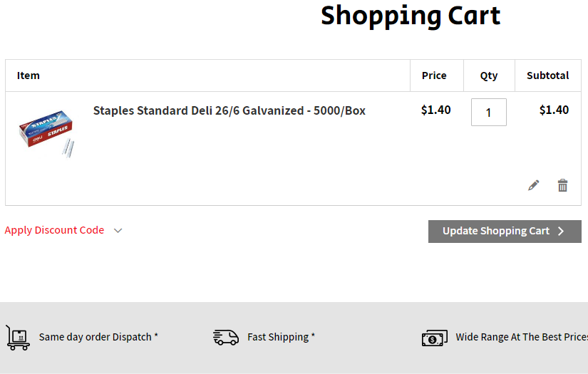The height and width of the screenshot is (374, 588).
Task: Click the pencil edit item icon
Action: tap(533, 185)
